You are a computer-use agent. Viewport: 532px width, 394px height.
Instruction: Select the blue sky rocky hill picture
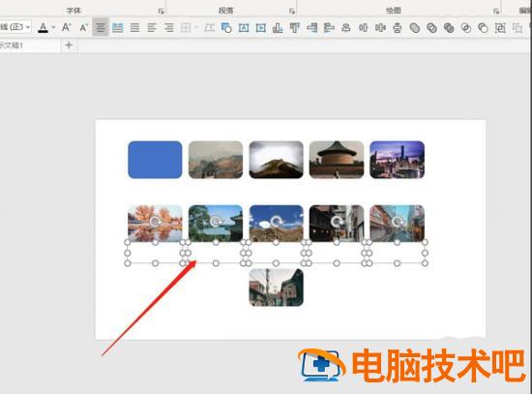pos(277,224)
